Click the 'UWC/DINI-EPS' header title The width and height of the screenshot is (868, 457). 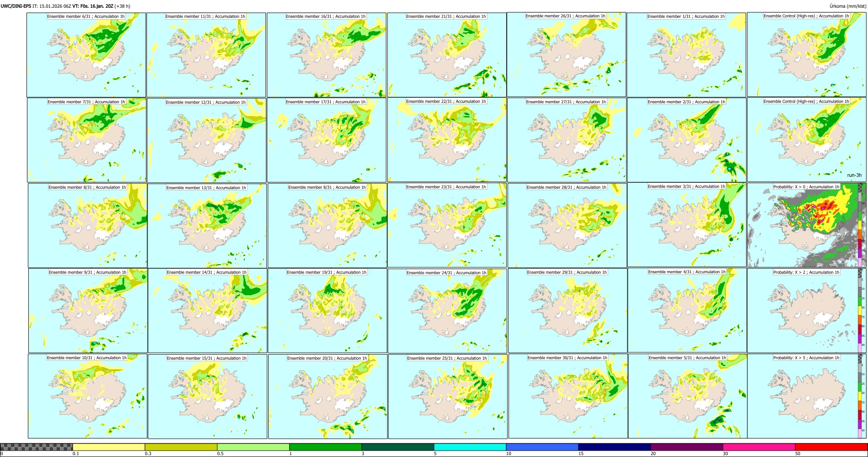16,6
